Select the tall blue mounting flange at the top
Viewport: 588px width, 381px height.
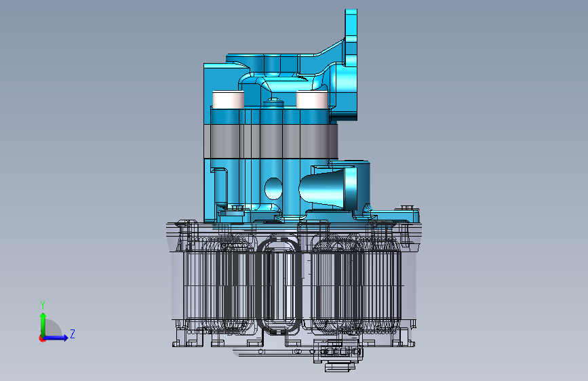tap(351, 64)
